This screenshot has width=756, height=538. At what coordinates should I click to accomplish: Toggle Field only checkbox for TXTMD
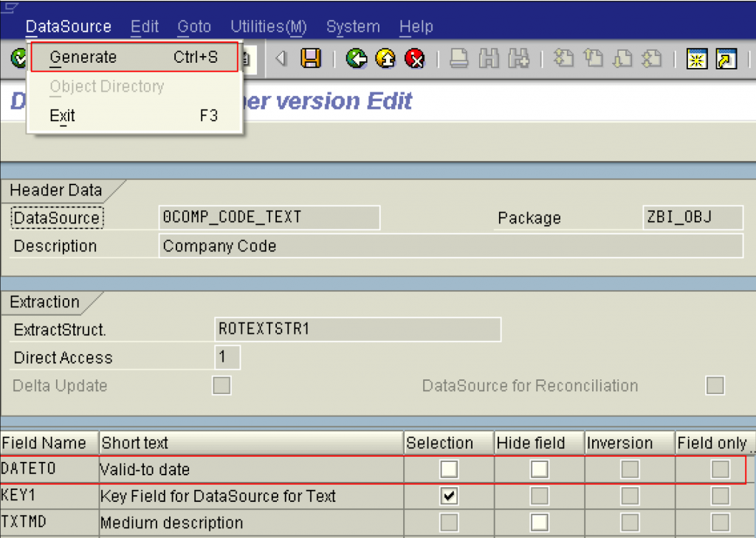point(721,522)
